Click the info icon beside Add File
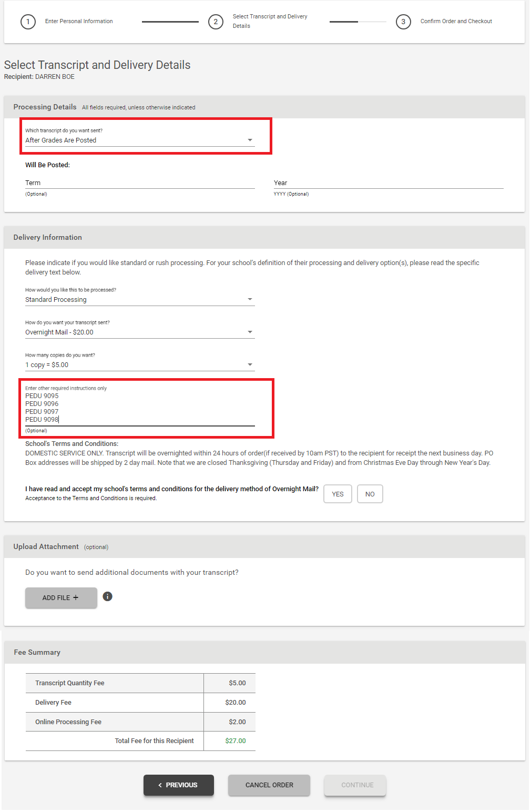This screenshot has height=812, width=531. tap(107, 596)
